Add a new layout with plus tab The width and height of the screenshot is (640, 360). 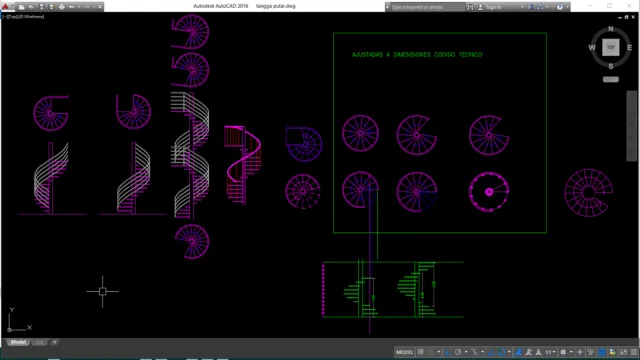click(x=54, y=342)
